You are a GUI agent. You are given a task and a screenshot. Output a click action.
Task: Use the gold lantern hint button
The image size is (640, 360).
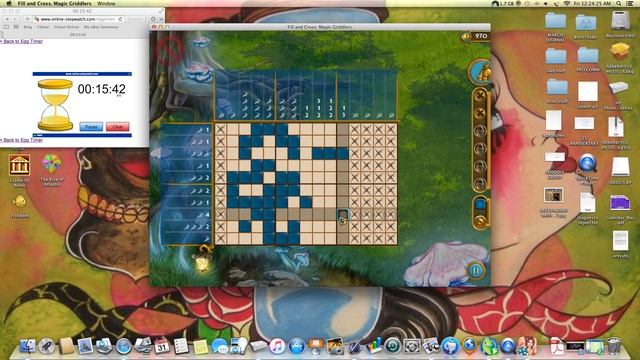pos(480,71)
